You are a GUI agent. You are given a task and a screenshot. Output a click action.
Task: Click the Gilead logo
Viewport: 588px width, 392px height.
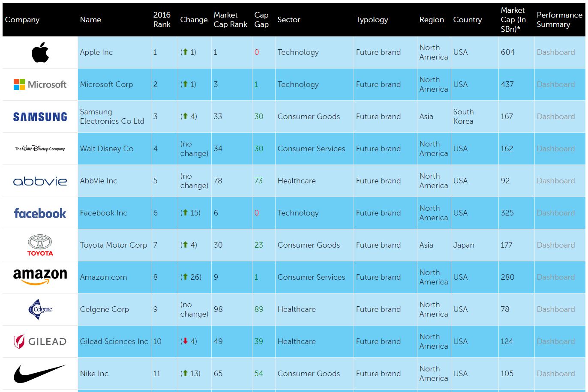[40, 341]
